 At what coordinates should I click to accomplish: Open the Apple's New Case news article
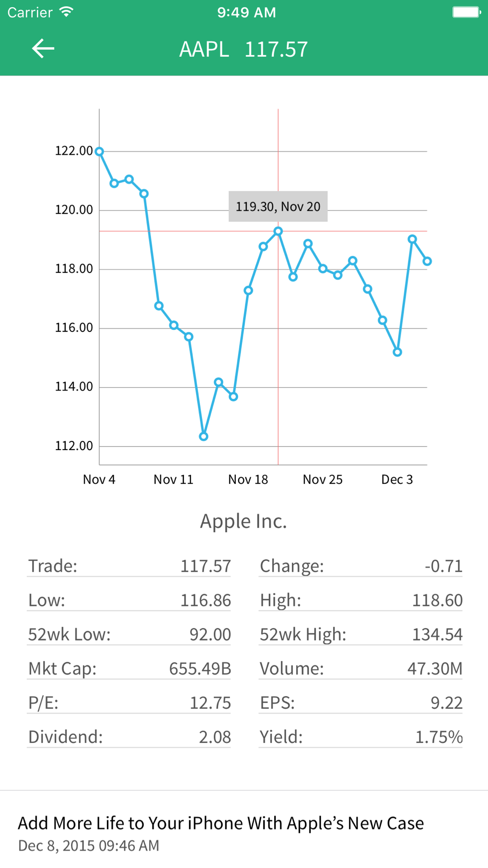click(x=221, y=823)
